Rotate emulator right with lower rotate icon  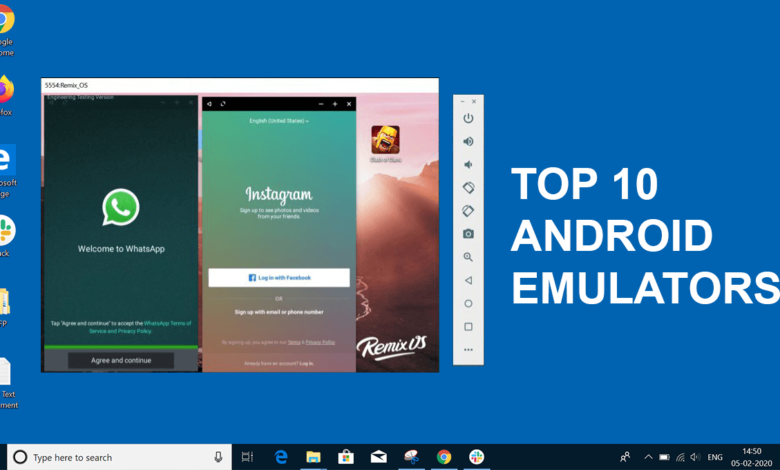(468, 211)
